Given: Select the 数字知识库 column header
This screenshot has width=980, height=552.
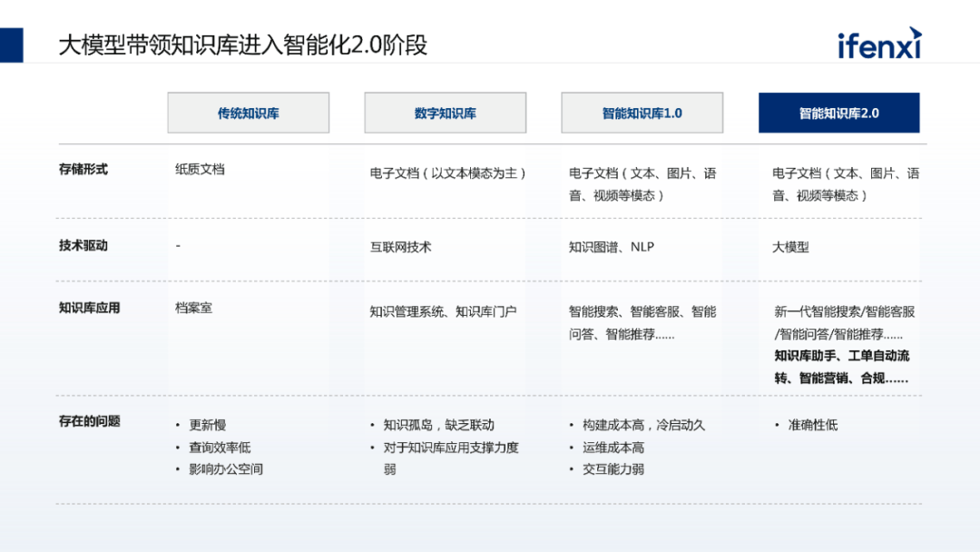Looking at the screenshot, I should point(445,113).
